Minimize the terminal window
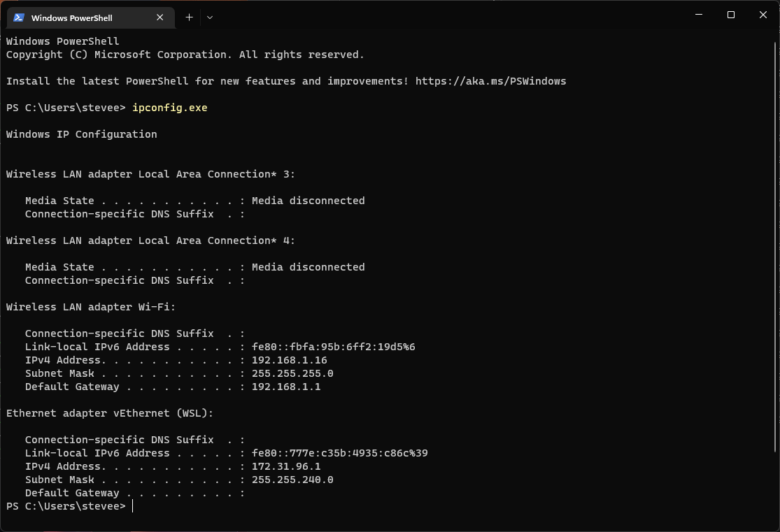The image size is (780, 532). tap(698, 15)
